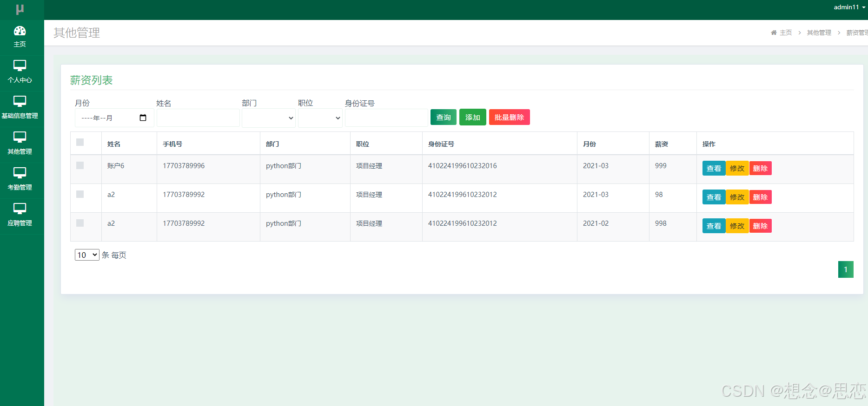868x406 pixels.
Task: Open the 主页 dashboard icon in sidebar
Action: click(x=20, y=31)
